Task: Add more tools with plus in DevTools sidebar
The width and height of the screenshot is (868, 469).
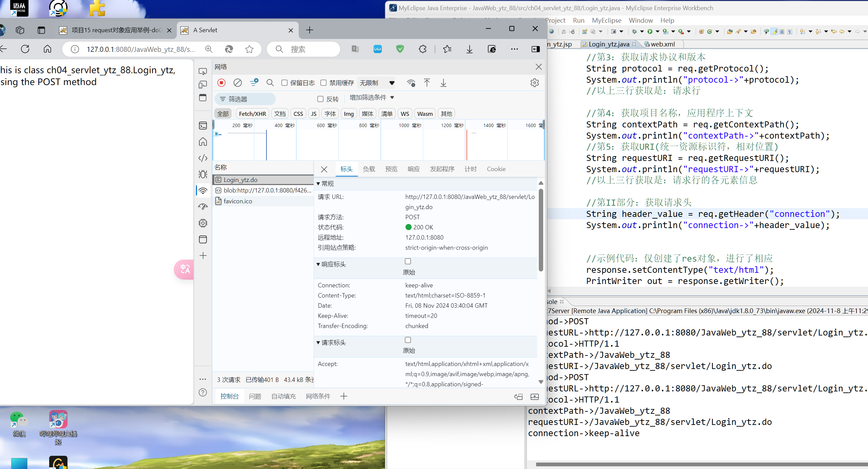Action: pos(203,256)
